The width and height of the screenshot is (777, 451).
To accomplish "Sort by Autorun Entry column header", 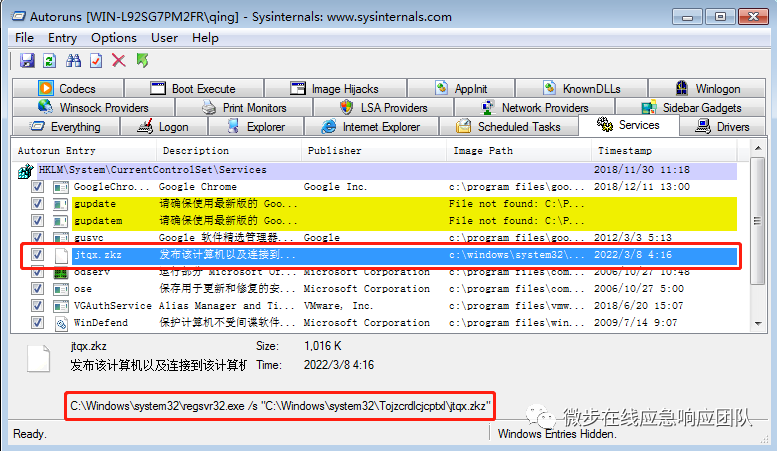I will click(84, 151).
